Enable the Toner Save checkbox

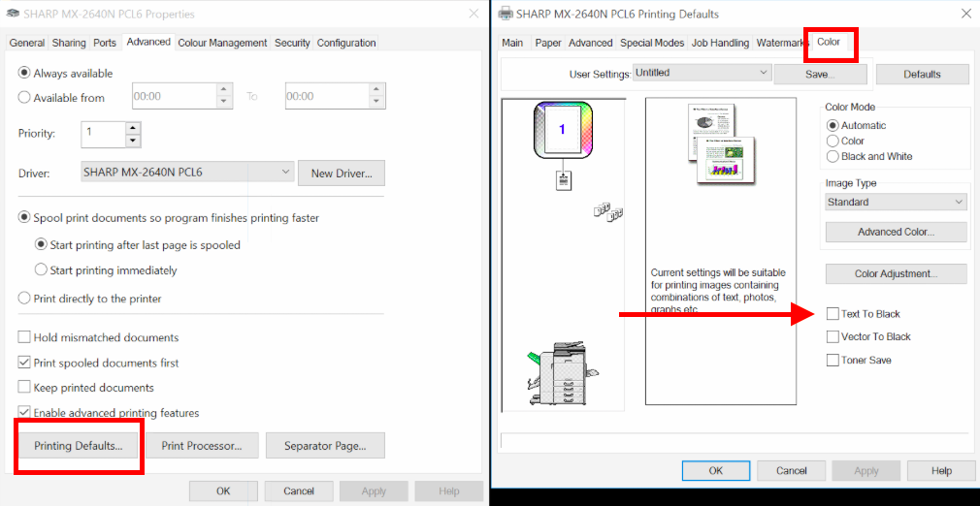point(832,360)
